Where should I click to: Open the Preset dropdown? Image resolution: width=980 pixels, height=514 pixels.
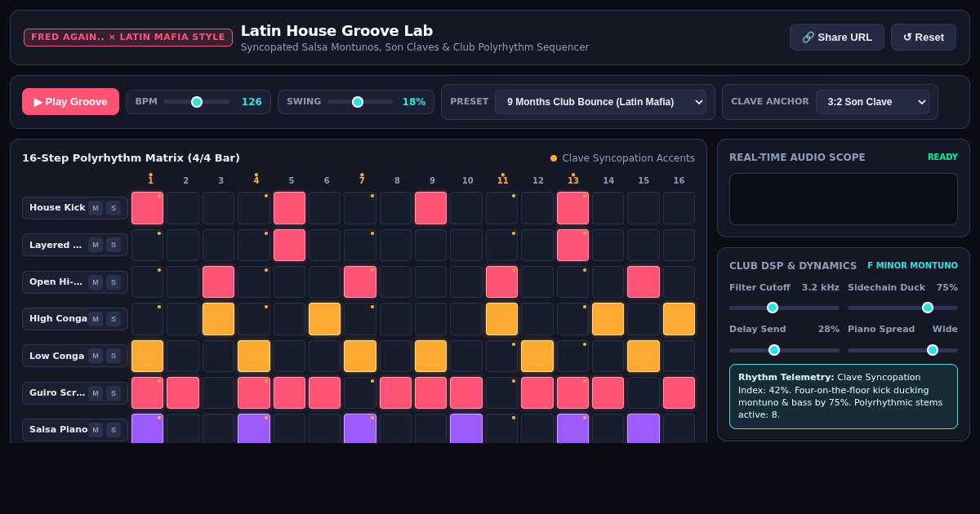pyautogui.click(x=600, y=102)
